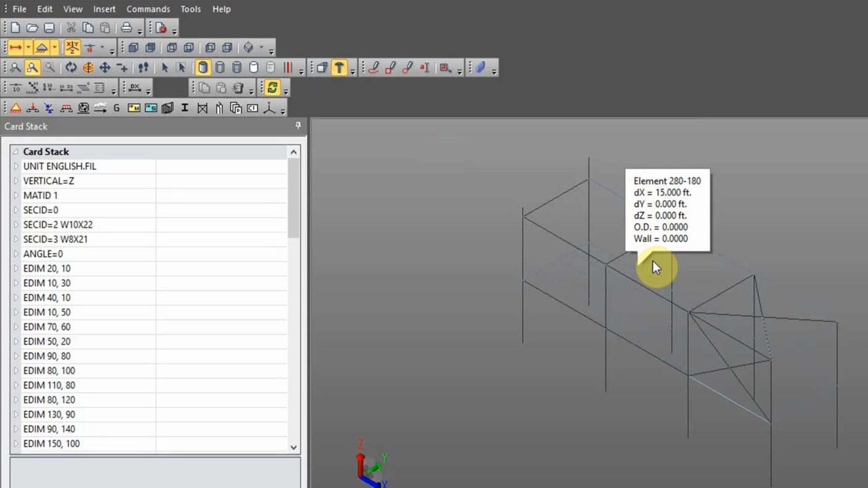This screenshot has height=488, width=868.
Task: Open the Edit menu
Action: tap(44, 9)
